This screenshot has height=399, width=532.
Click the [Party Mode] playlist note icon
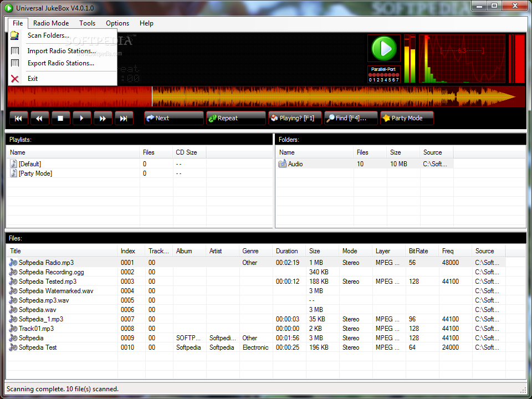13,173
